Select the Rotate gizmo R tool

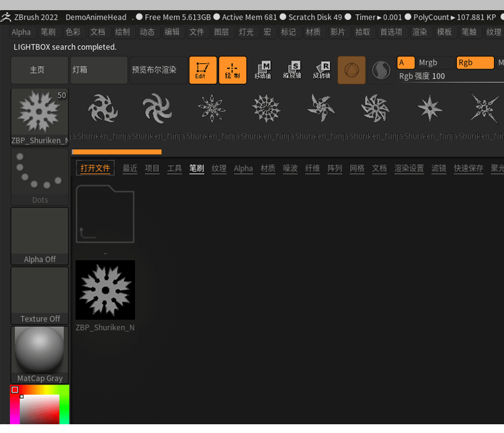(x=321, y=70)
